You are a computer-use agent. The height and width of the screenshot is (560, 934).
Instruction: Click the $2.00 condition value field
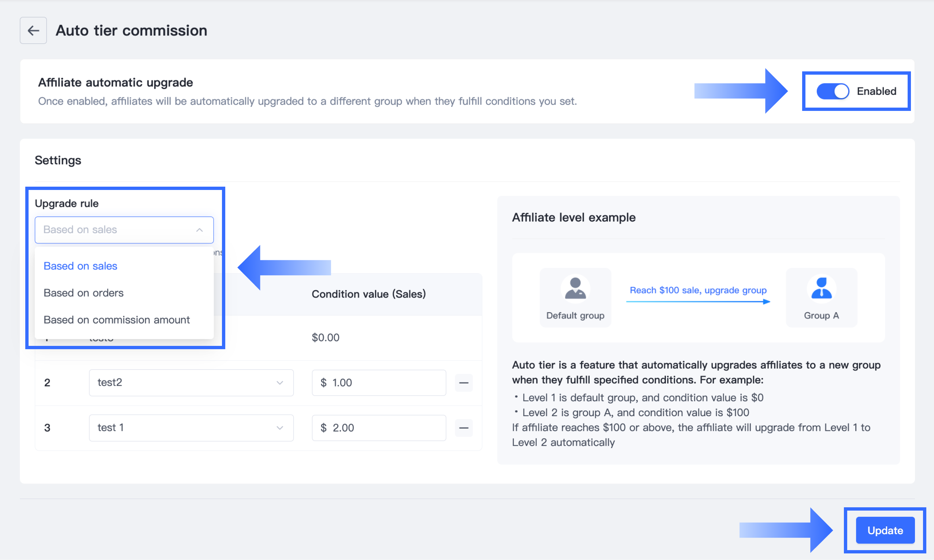[379, 428]
